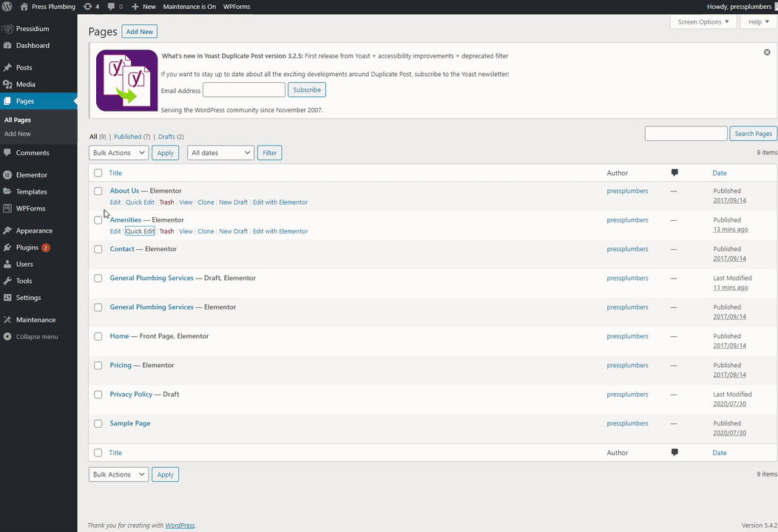Open the bottom Bulk Actions dropdown

[118, 474]
